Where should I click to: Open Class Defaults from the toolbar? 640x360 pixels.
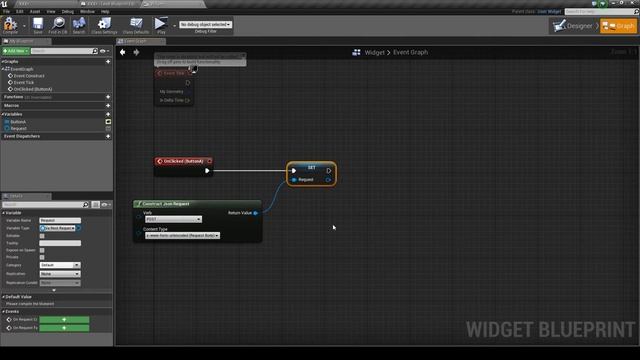[136, 25]
